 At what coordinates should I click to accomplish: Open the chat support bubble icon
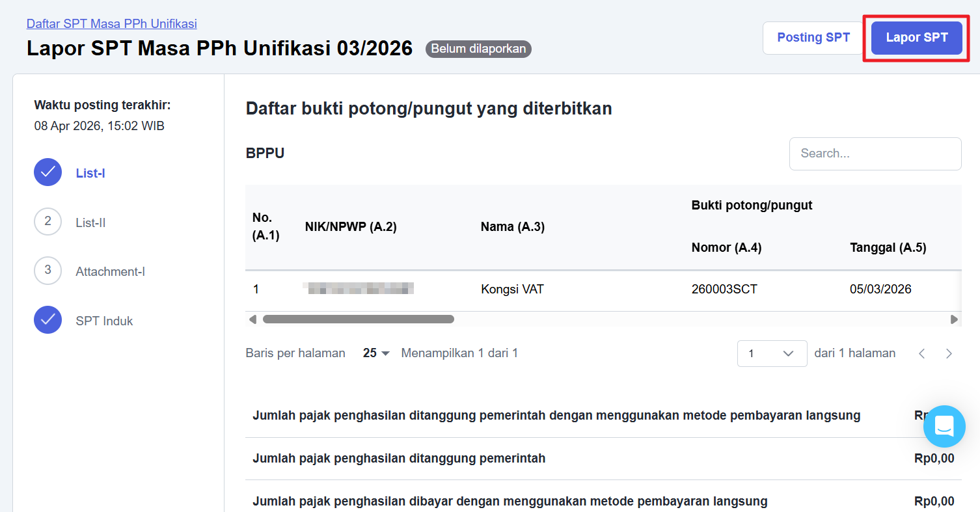(x=944, y=426)
